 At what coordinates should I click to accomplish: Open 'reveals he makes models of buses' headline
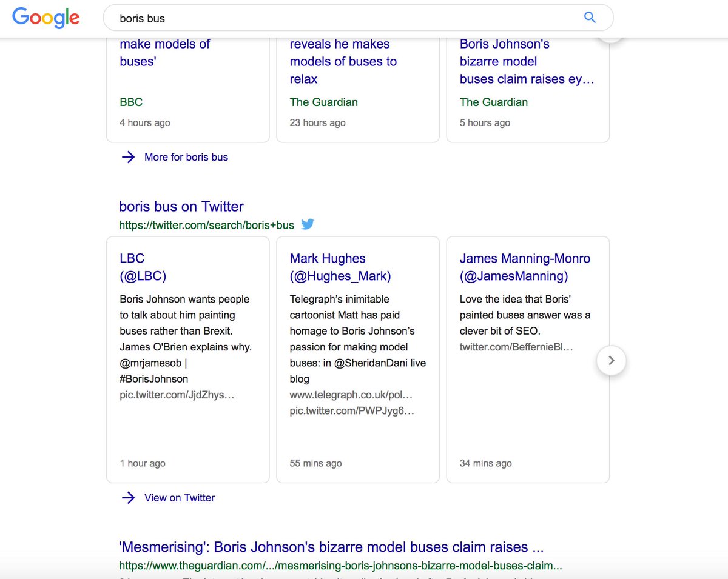343,61
